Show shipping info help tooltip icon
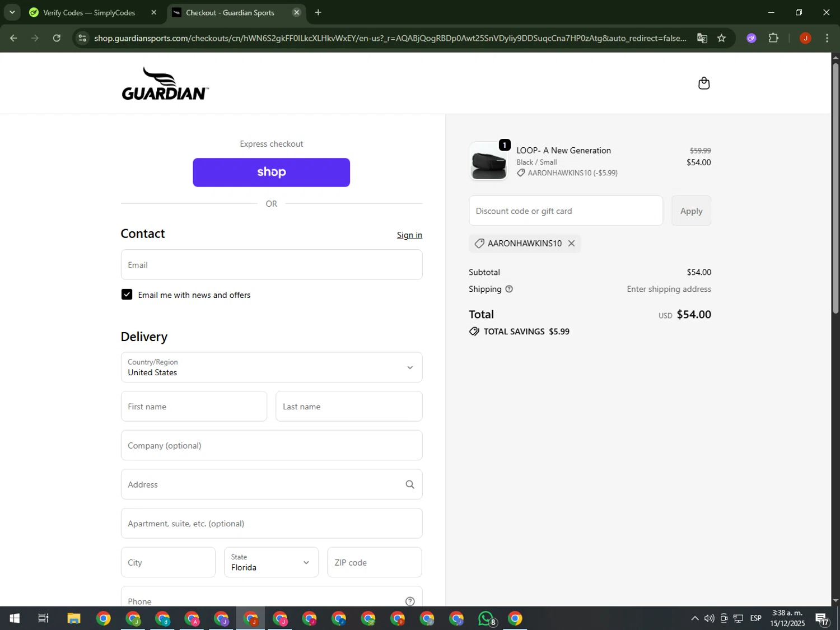The image size is (840, 630). [509, 289]
